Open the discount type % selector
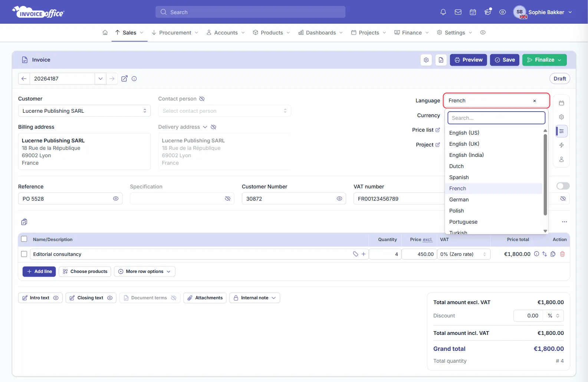 point(553,316)
